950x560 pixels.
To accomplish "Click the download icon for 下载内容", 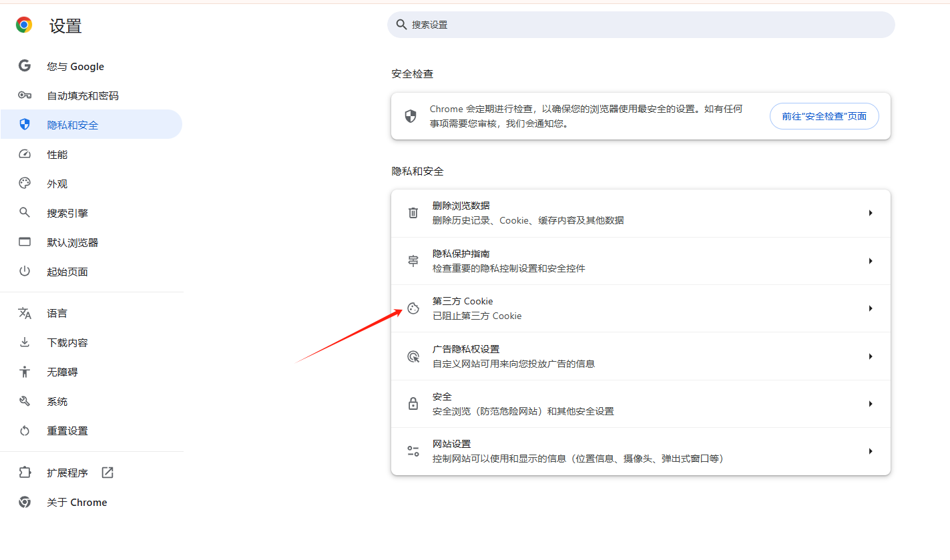I will point(25,342).
